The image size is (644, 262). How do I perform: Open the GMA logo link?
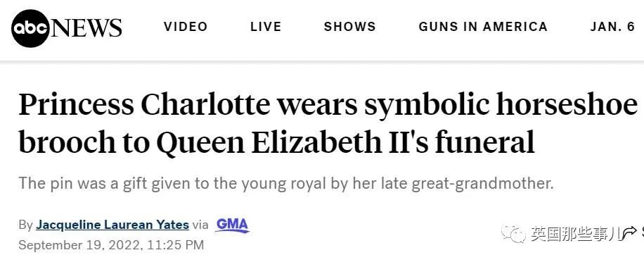coord(232,225)
